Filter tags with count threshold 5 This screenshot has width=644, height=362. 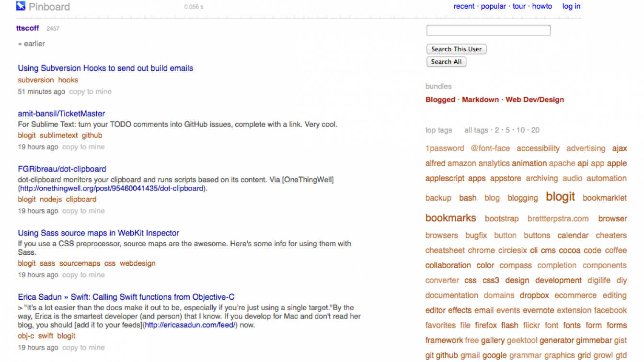508,130
